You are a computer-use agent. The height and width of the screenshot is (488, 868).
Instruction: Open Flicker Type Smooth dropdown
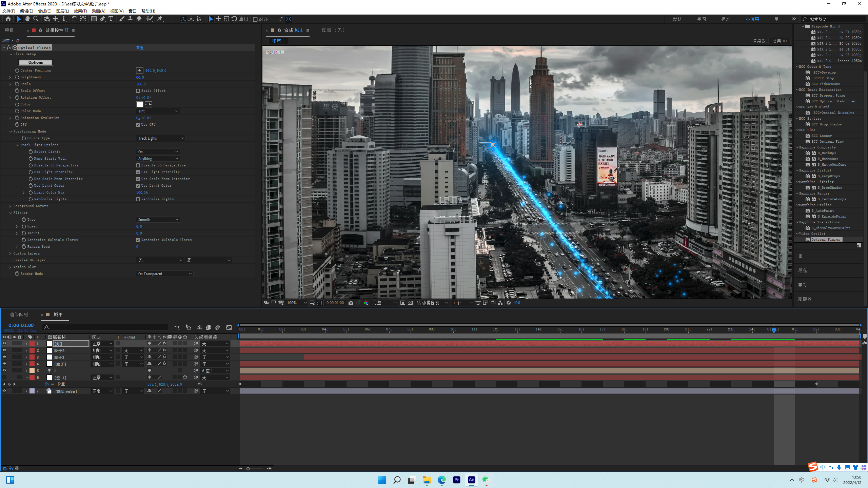point(158,220)
